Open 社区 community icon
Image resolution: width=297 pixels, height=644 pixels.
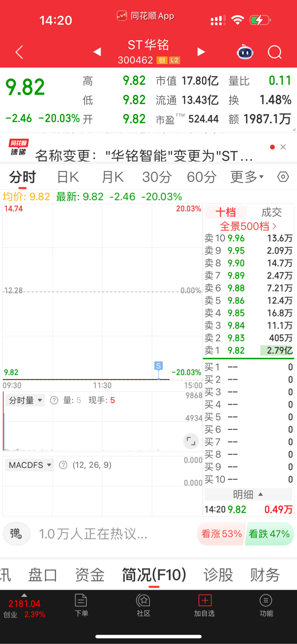pyautogui.click(x=143, y=605)
